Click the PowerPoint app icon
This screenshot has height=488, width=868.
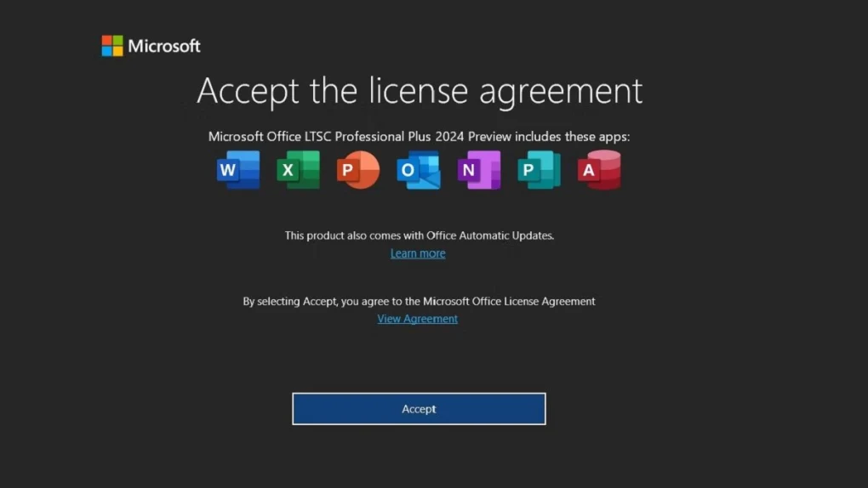click(358, 170)
